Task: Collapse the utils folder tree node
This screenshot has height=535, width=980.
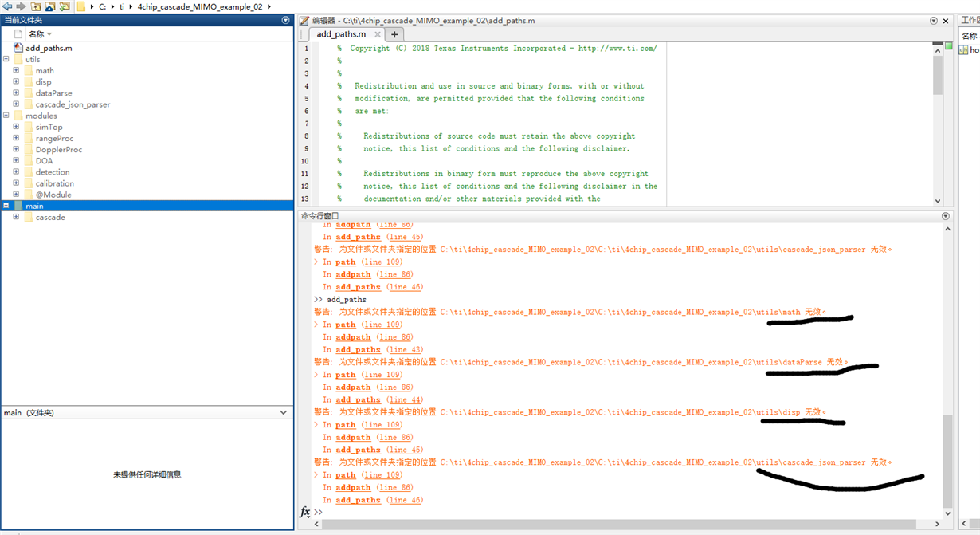Action: click(x=6, y=59)
